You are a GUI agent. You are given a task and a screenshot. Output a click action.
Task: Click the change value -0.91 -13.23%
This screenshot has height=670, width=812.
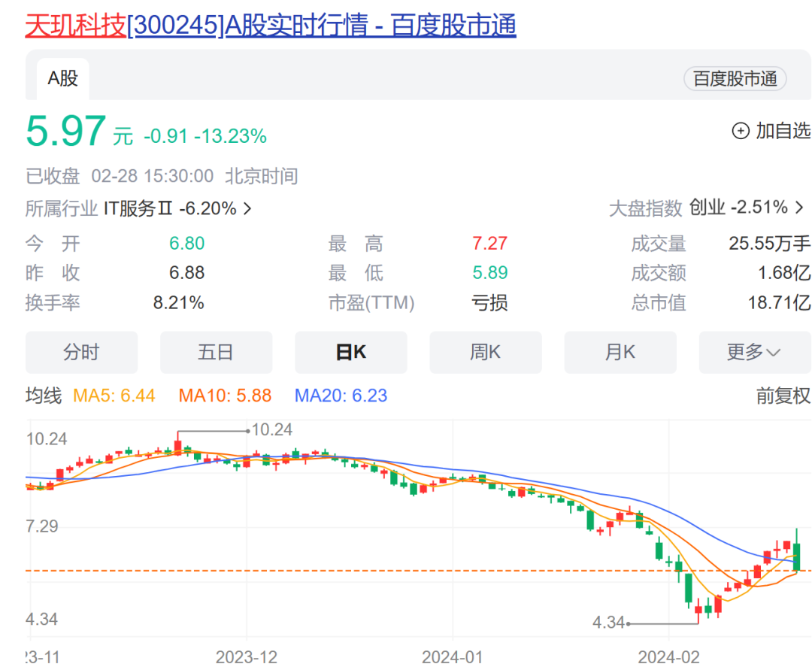click(205, 136)
